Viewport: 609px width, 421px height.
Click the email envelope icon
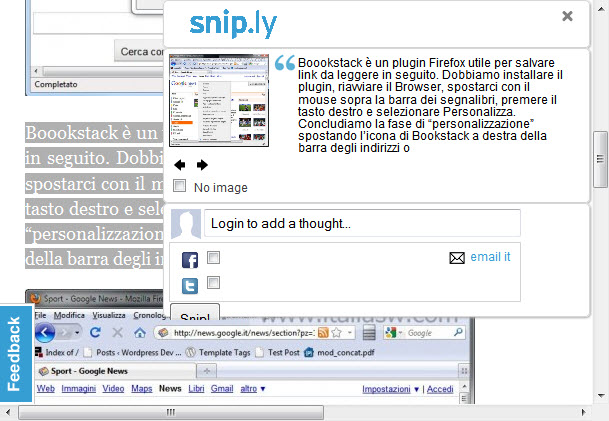pos(457,258)
